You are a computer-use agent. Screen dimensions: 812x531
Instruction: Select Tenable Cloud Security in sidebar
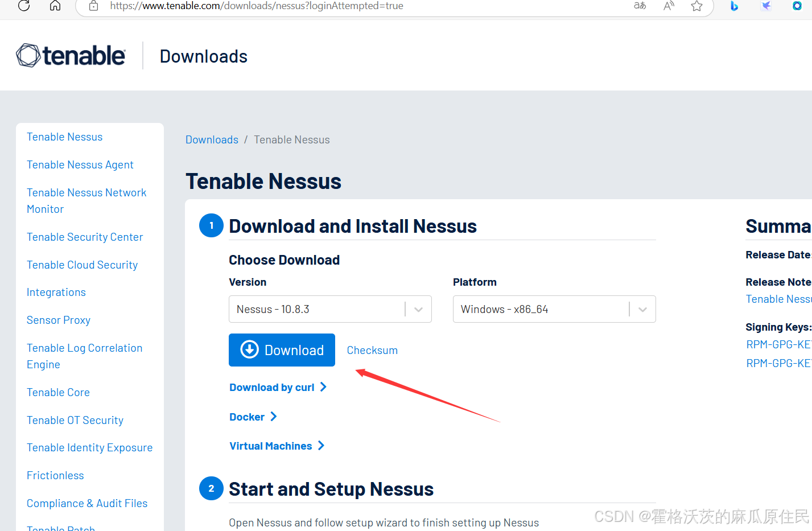[83, 265]
